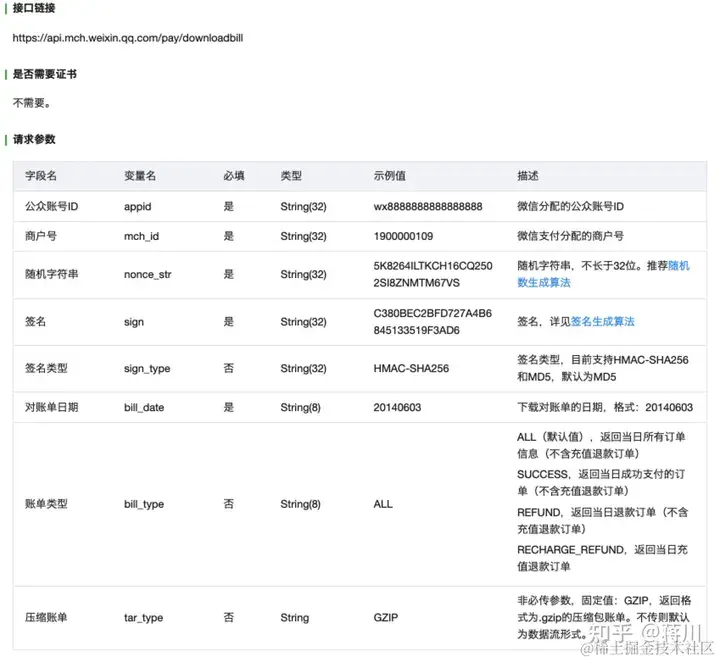Click the 否 required cell for sign_type
The width and height of the screenshot is (720, 662).
point(229,369)
